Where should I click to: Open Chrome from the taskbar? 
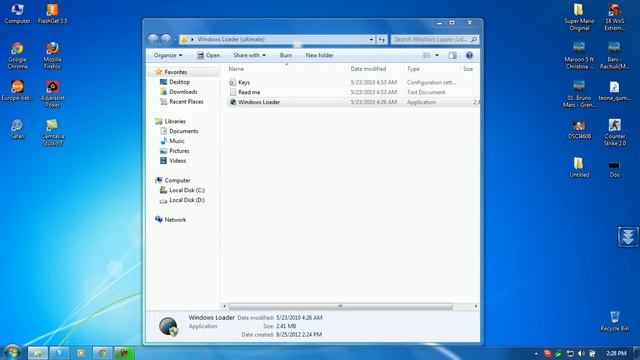[x=102, y=353]
